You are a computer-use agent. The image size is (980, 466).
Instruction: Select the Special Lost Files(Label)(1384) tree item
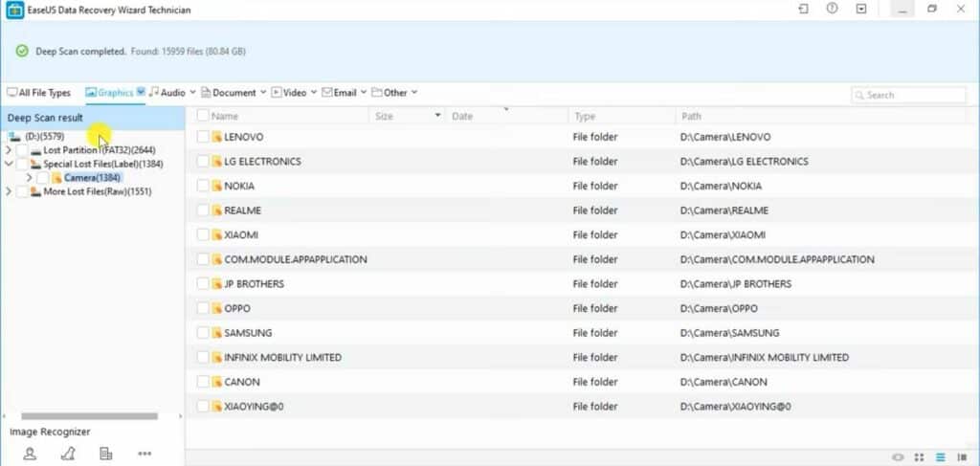[x=103, y=165]
